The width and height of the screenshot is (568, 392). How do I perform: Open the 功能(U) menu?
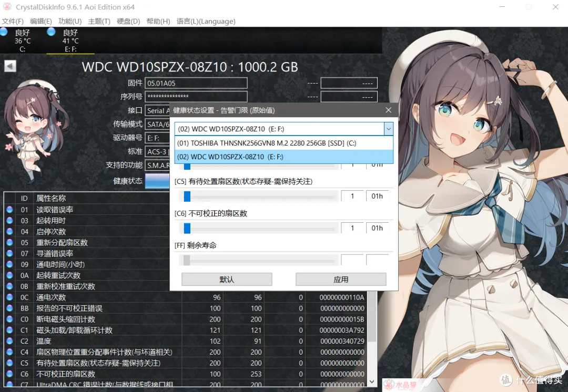[70, 22]
